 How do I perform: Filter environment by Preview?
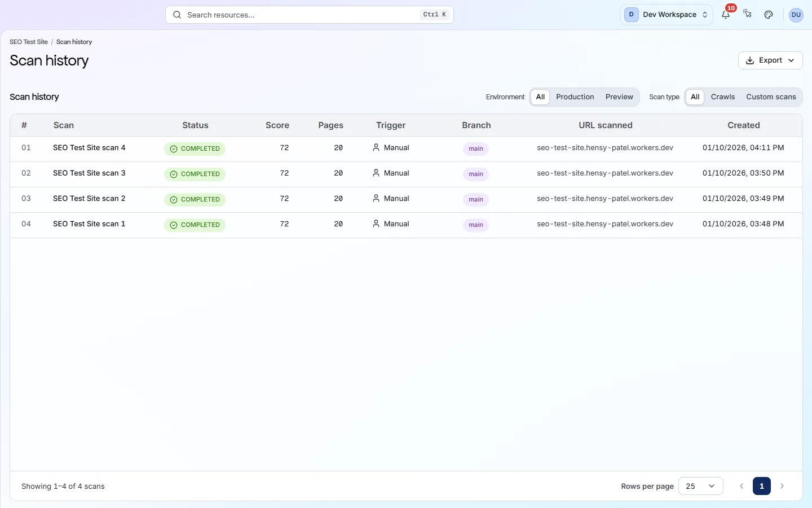tap(619, 97)
